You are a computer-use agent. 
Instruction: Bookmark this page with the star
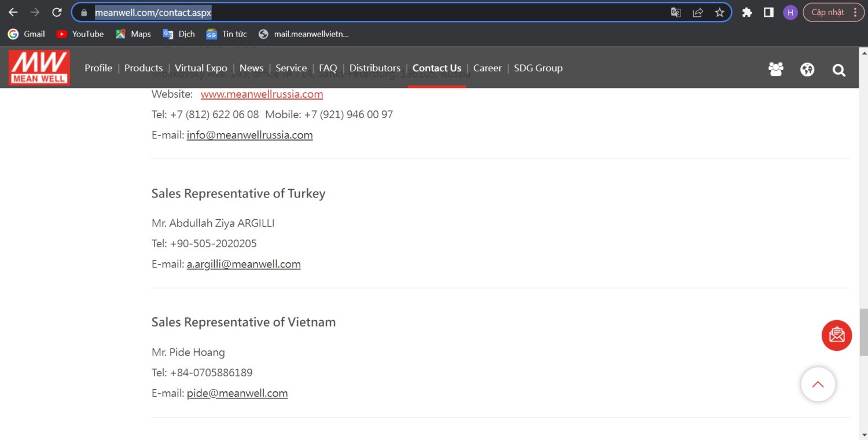720,12
